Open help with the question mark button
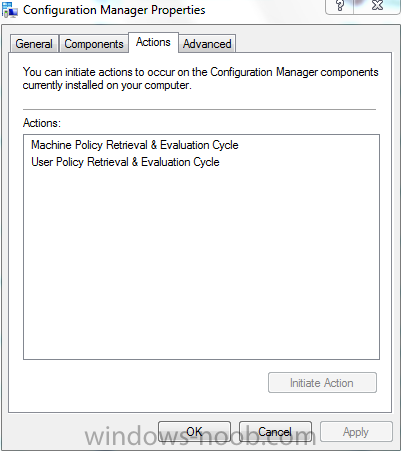The height and width of the screenshot is (451, 401). [x=340, y=6]
